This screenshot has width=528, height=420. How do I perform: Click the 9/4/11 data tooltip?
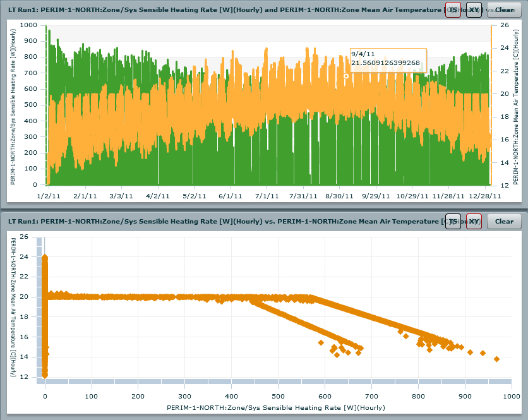(387, 59)
